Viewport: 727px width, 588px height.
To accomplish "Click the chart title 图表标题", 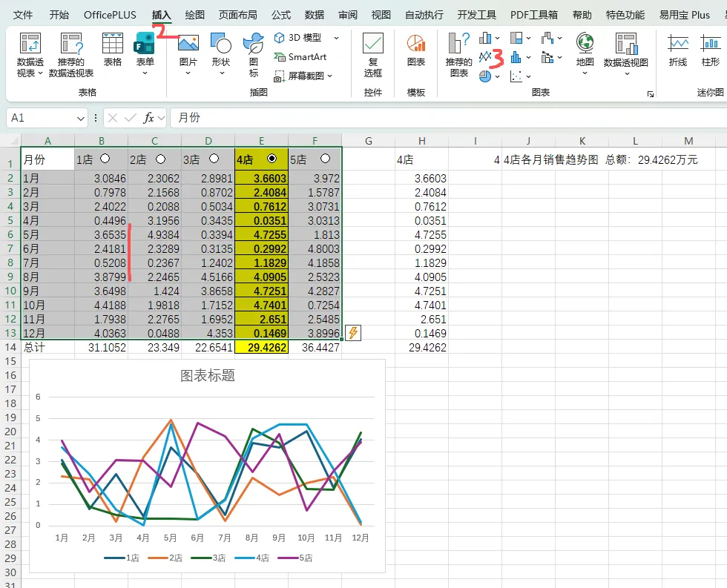I will [207, 375].
